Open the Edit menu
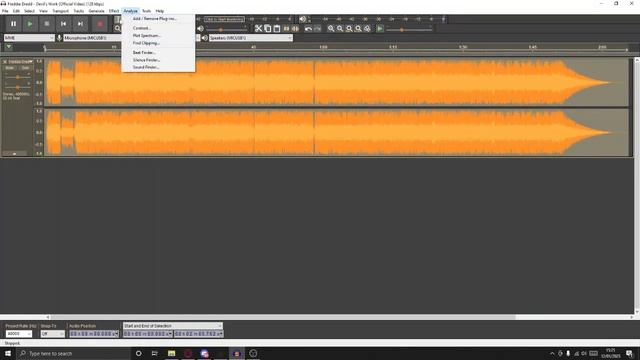The width and height of the screenshot is (640, 360). tap(16, 11)
